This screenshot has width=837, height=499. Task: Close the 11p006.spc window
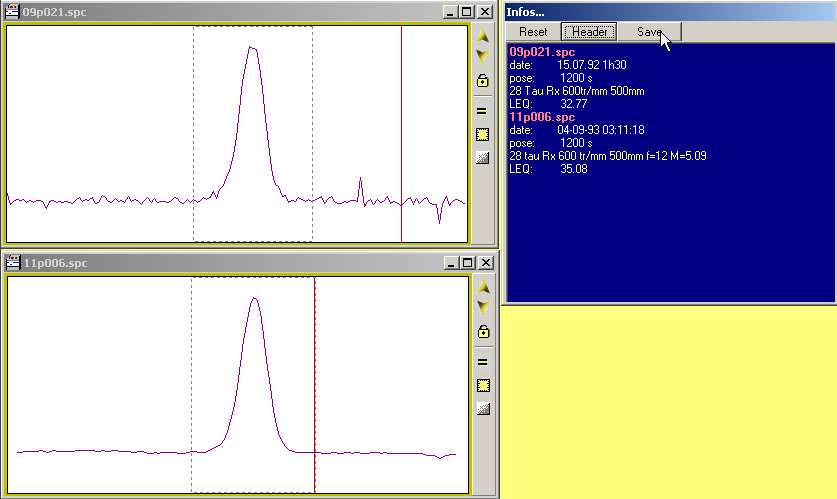pyautogui.click(x=486, y=263)
